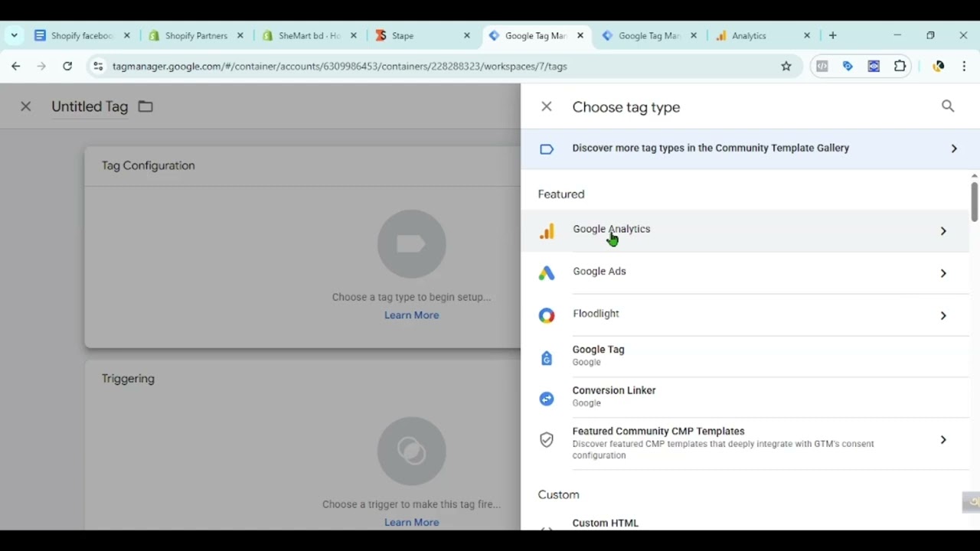
Task: Close the SheMart bd tab
Action: click(x=354, y=35)
